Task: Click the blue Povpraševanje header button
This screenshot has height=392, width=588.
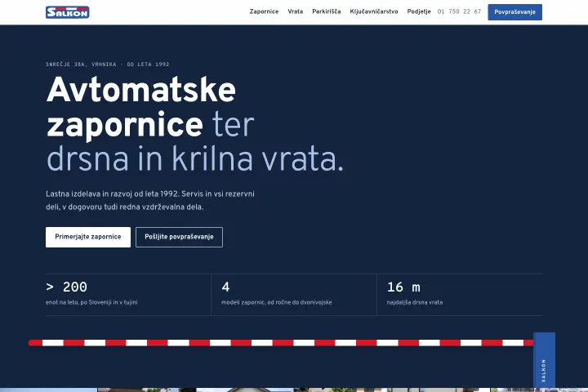Action: [514, 12]
